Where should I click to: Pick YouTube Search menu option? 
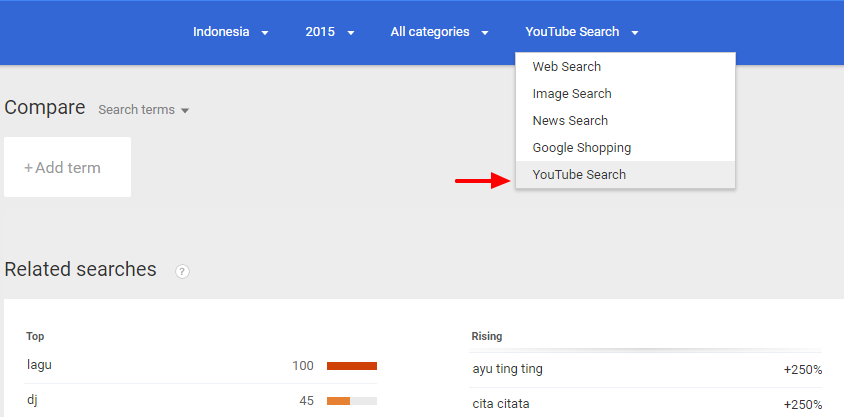coord(625,175)
